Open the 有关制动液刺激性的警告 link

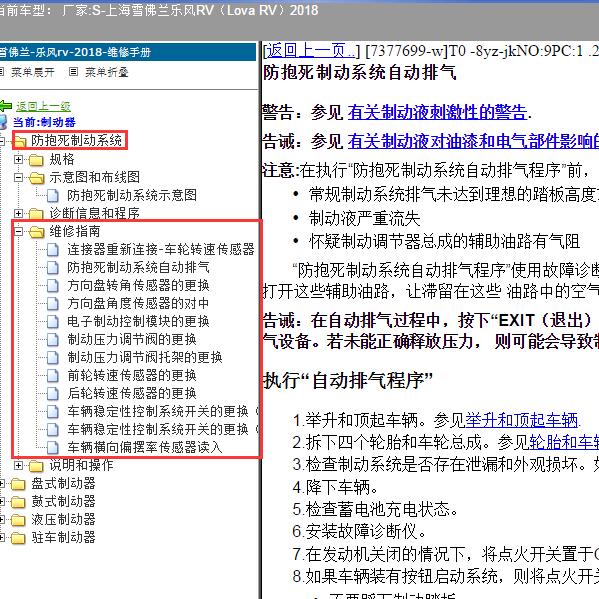[x=437, y=112]
